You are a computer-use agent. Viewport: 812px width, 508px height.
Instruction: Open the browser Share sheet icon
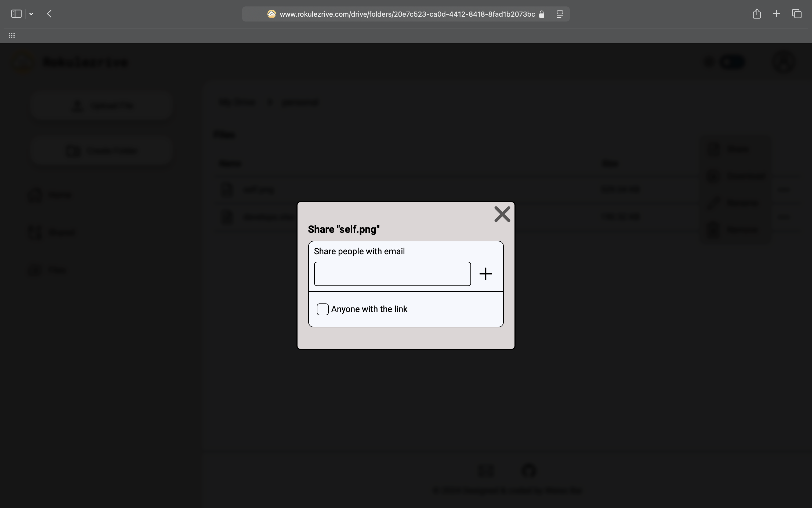tap(756, 14)
